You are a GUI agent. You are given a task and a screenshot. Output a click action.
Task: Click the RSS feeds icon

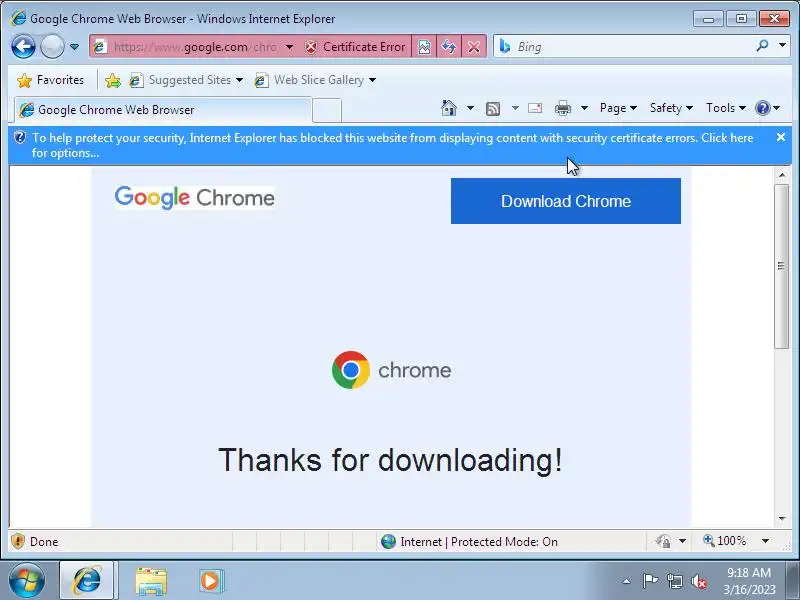[493, 108]
